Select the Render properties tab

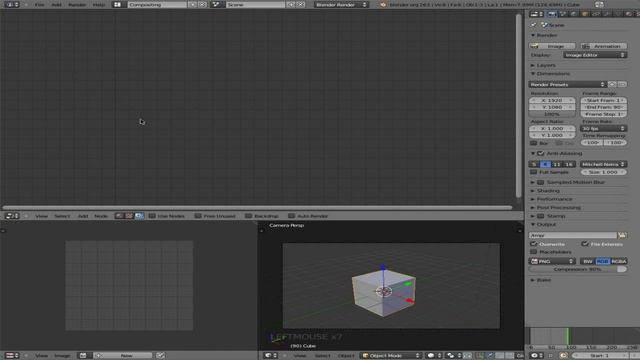552,14
